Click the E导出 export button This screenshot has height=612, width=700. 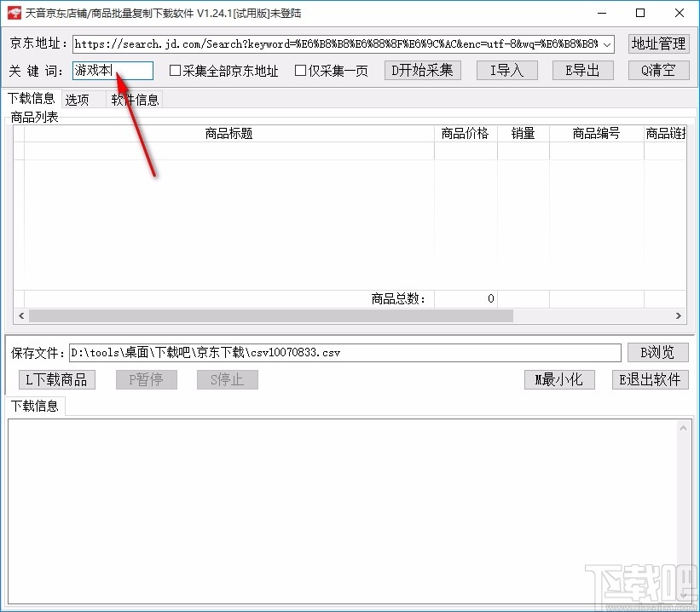click(582, 71)
